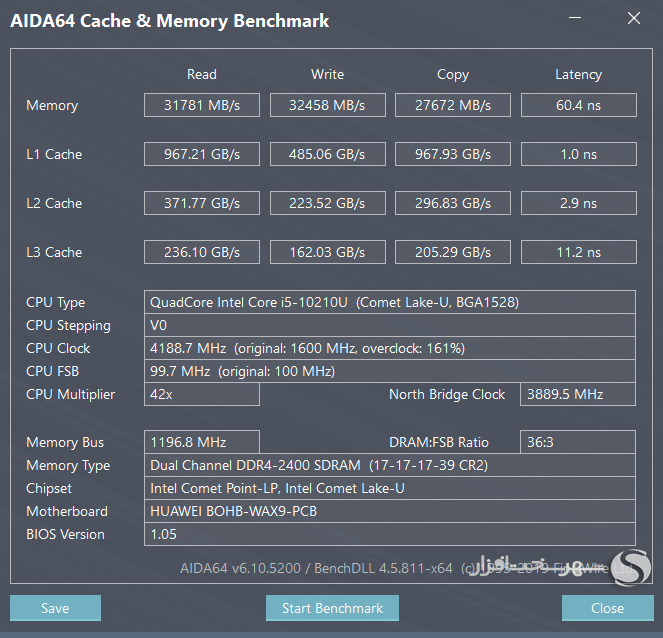Screen dimensions: 663x638
Task: Start the benchmark run
Action: (332, 608)
